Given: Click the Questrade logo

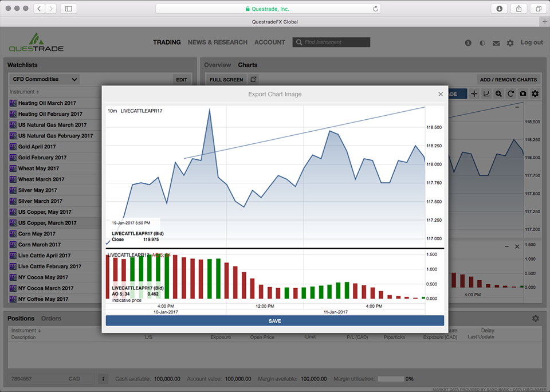Looking at the screenshot, I should [x=36, y=42].
